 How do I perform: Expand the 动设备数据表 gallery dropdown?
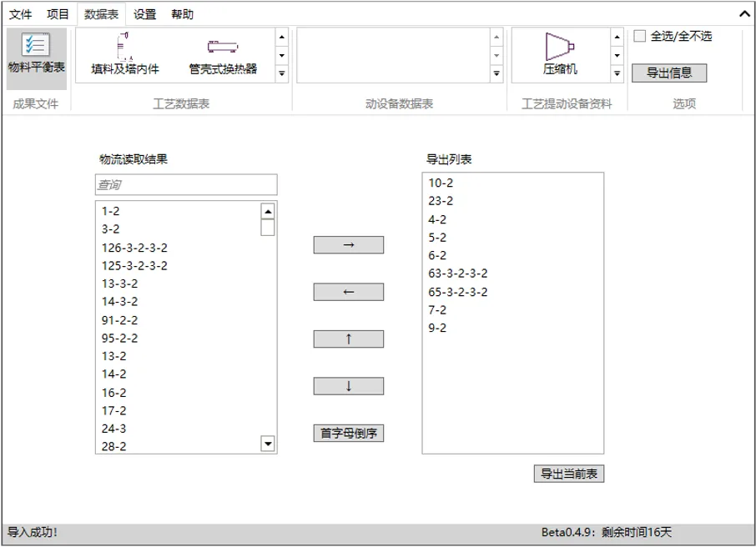click(x=496, y=73)
